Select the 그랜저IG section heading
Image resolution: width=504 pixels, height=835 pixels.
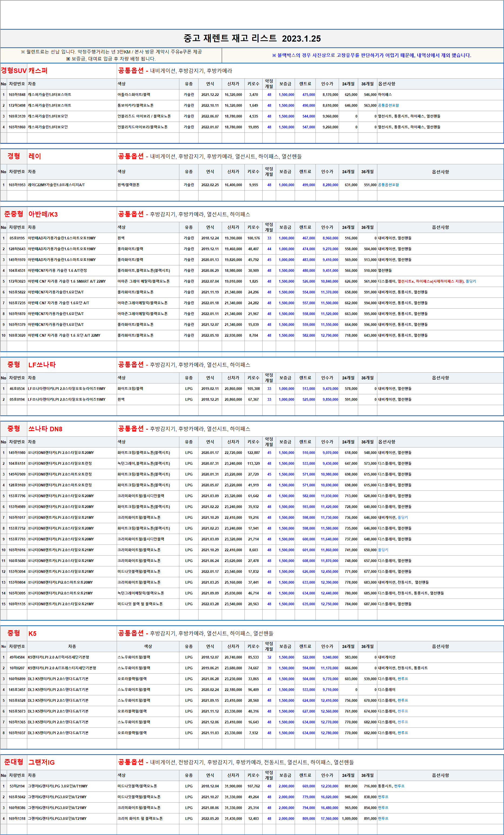click(41, 762)
